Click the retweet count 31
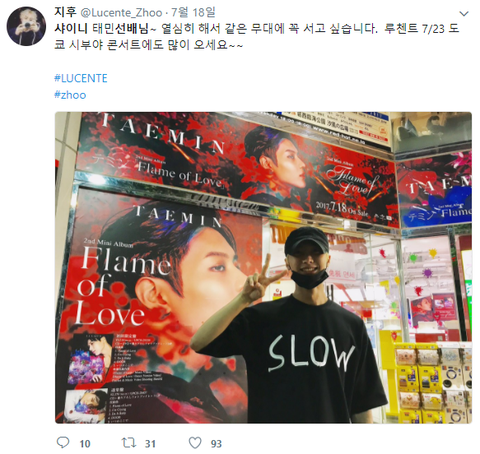 [150, 444]
